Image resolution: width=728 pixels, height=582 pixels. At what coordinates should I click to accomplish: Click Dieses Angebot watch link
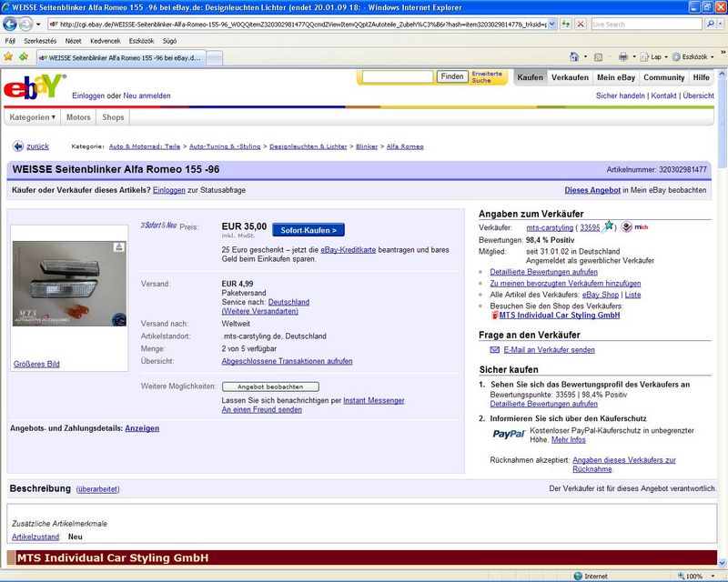[x=592, y=190]
